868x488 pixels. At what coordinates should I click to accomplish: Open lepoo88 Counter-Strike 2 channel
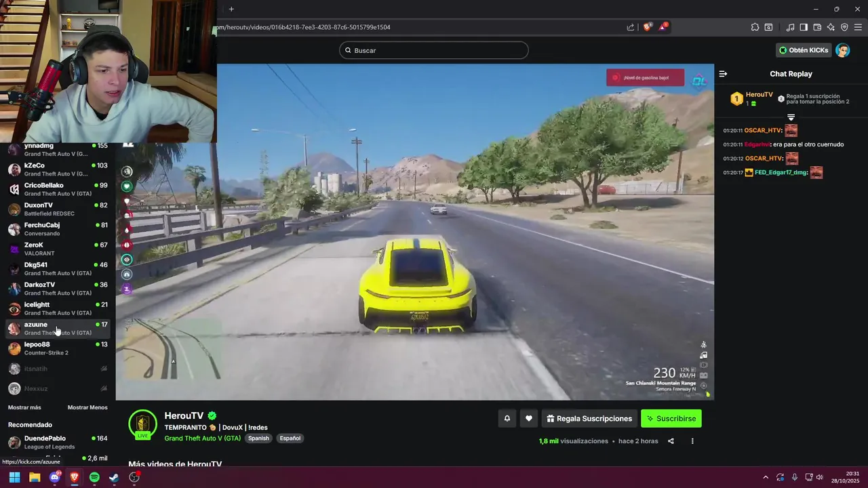(58, 348)
